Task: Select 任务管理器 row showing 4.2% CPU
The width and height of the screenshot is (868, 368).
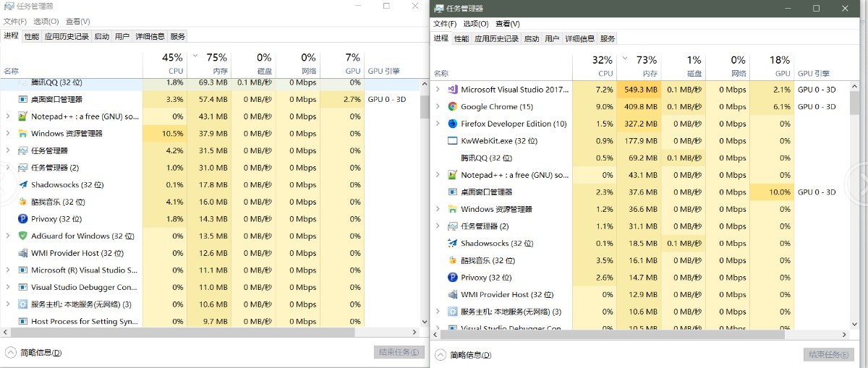Action: click(x=210, y=150)
